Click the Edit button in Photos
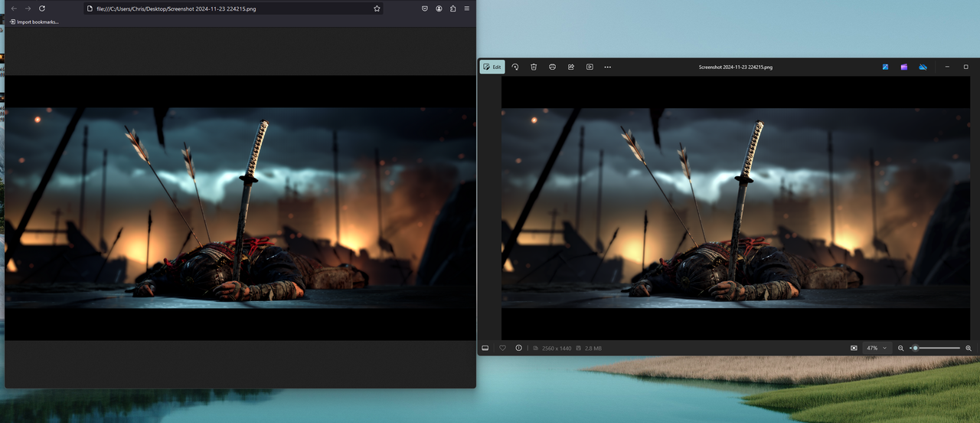This screenshot has height=423, width=980. [492, 67]
